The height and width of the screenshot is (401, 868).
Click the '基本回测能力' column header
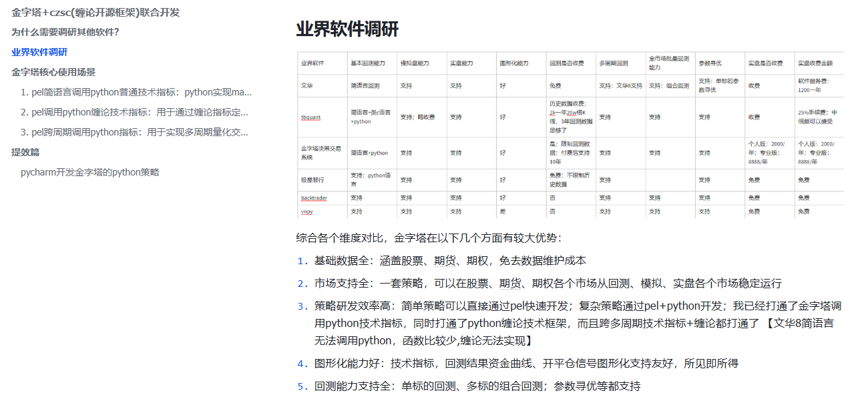[x=372, y=63]
